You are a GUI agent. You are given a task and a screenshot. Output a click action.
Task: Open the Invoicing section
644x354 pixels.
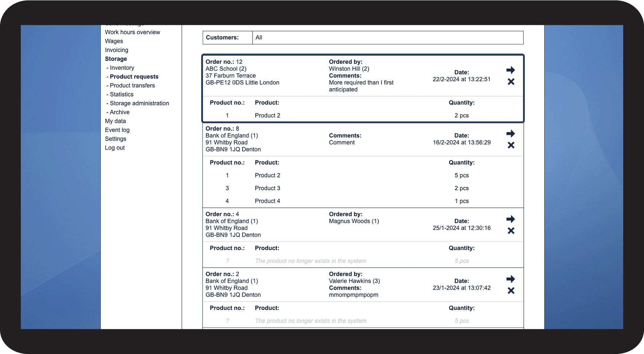click(117, 50)
